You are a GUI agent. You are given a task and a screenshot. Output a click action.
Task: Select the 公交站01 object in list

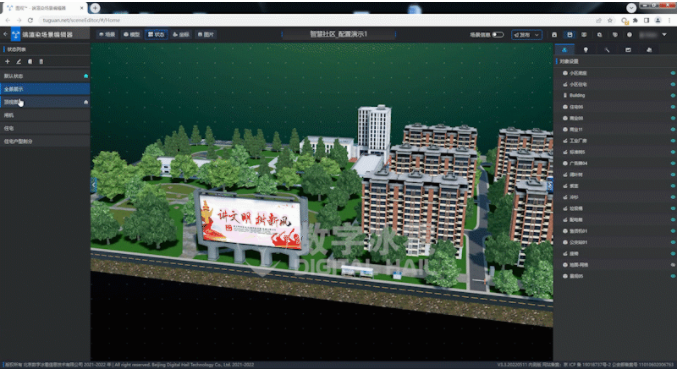tap(578, 242)
